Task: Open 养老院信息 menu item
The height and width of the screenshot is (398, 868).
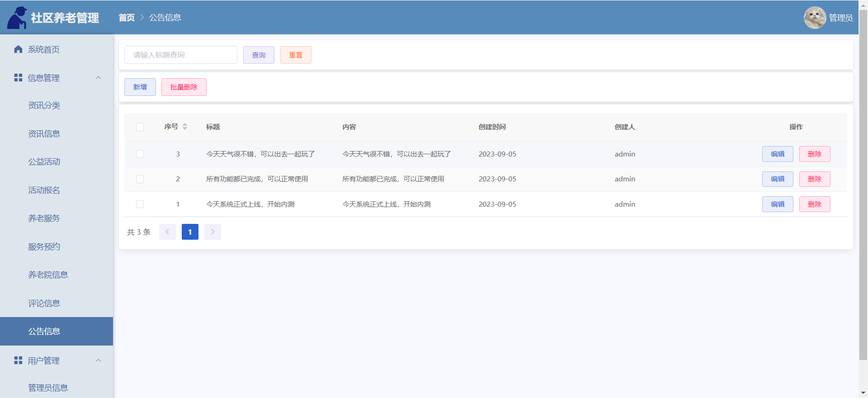Action: [x=57, y=275]
